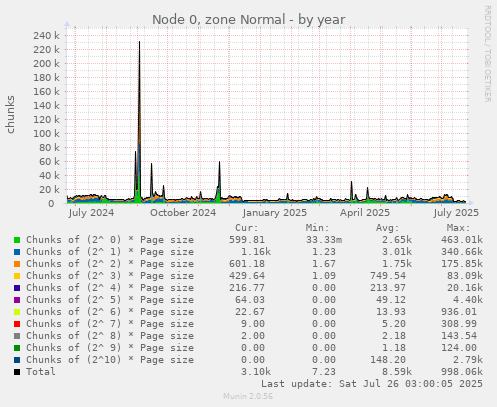Click the 'Chunks of (2^ 9) * Page size' legend label
This screenshot has width=497, height=407.
pos(110,348)
